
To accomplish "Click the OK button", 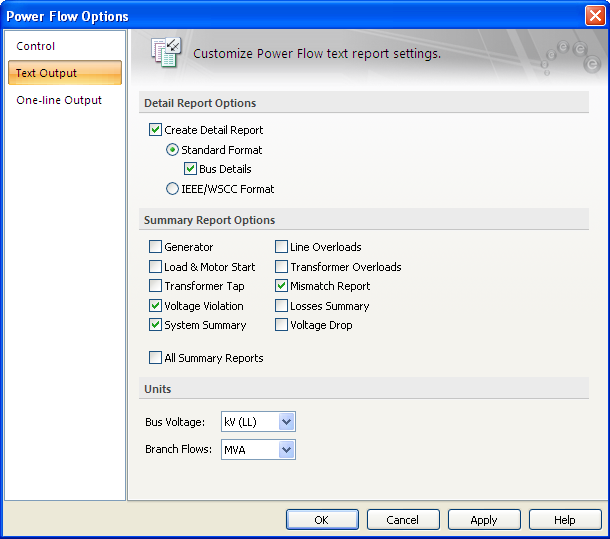I will coord(322,520).
